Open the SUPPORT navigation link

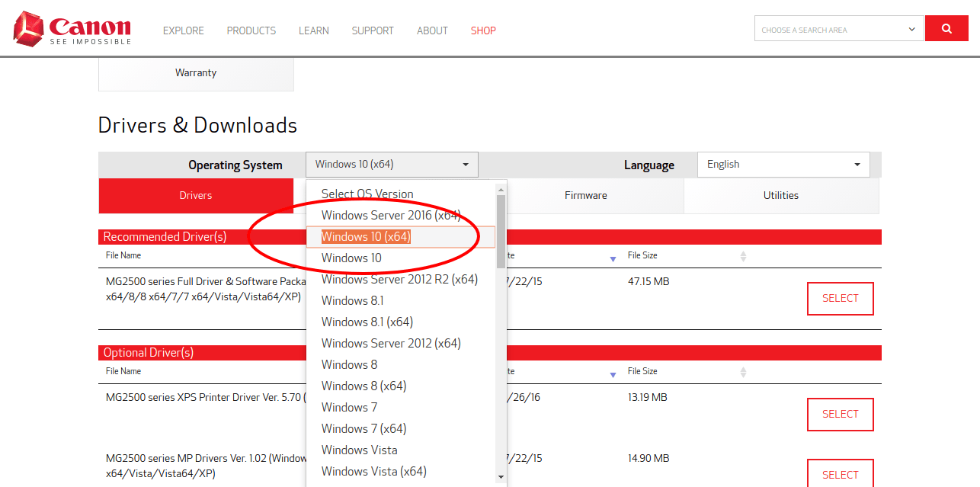point(373,30)
